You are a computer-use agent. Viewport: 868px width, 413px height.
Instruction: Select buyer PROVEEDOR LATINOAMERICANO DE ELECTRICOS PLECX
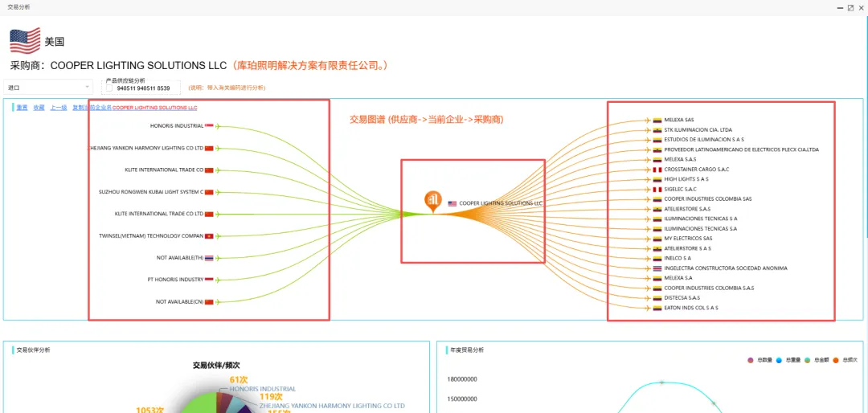[x=741, y=149]
